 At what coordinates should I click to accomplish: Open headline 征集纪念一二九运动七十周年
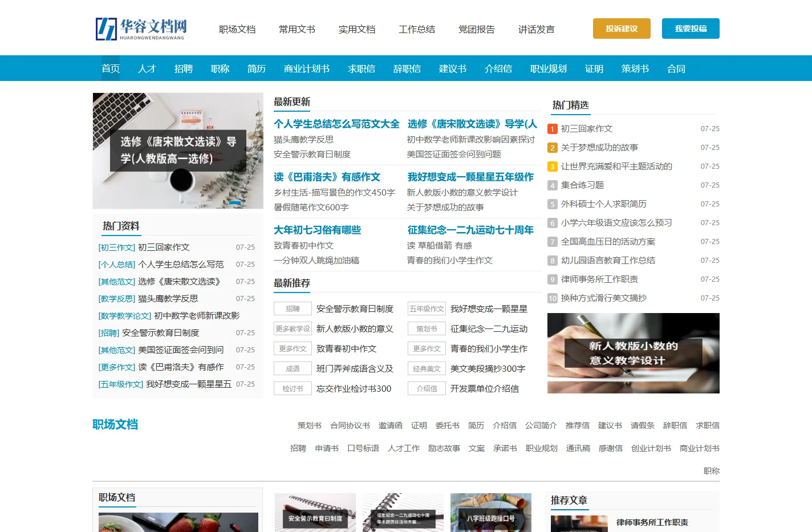point(470,230)
